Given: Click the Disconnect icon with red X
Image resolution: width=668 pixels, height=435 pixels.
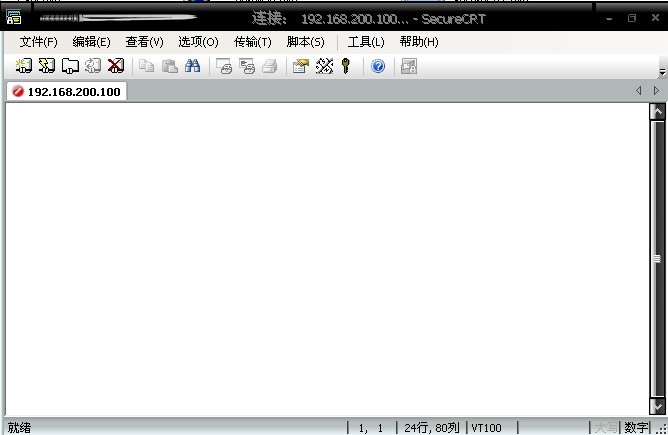Looking at the screenshot, I should [116, 66].
